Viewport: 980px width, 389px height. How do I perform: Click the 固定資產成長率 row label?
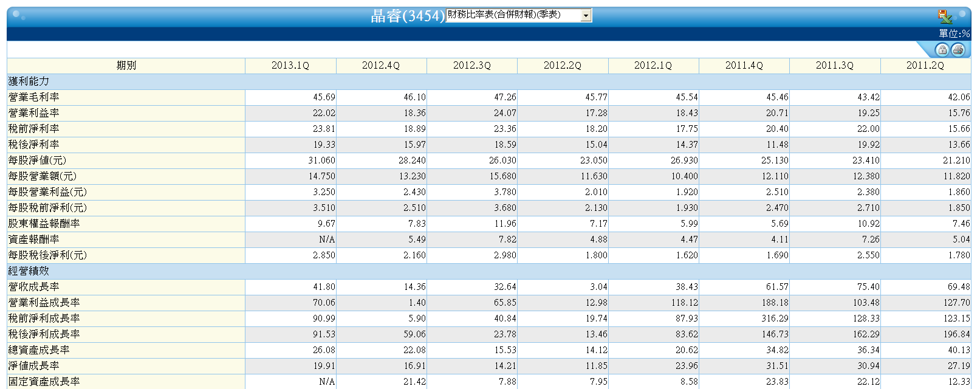pos(44,382)
